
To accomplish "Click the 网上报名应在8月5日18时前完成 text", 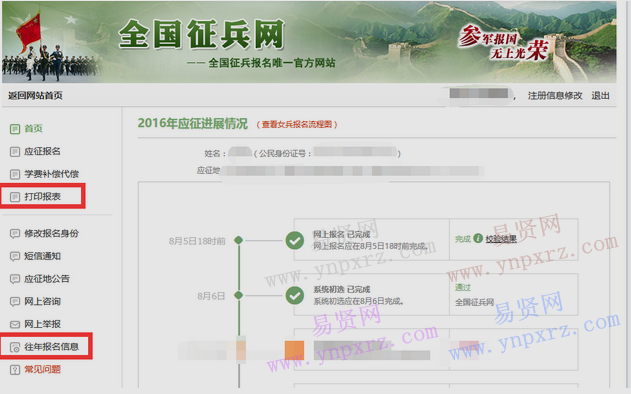I will 371,246.
